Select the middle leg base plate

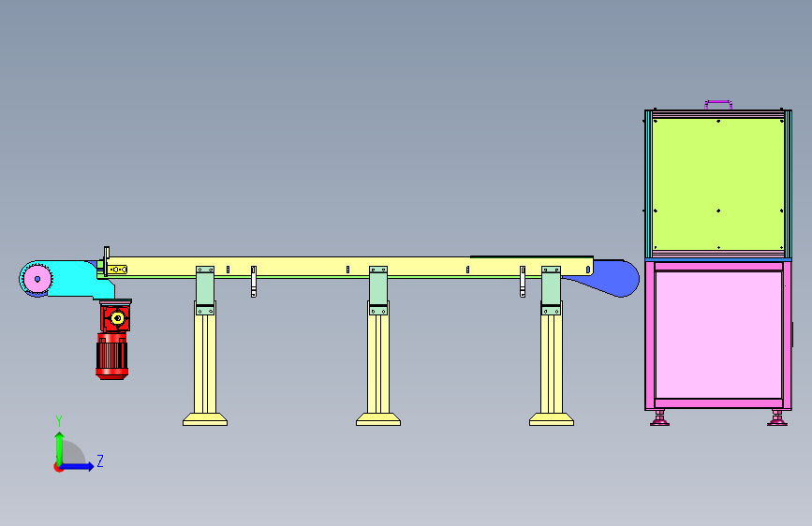[x=378, y=419]
